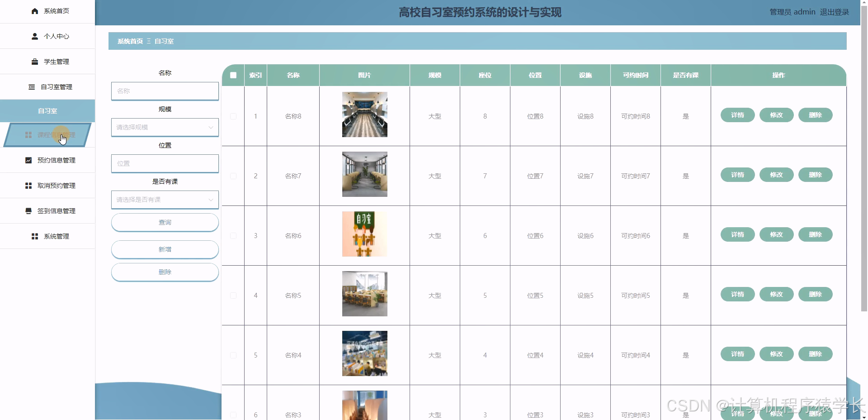Toggle the select-all checkbox in table header
Viewport: 868px width, 420px height.
[233, 75]
